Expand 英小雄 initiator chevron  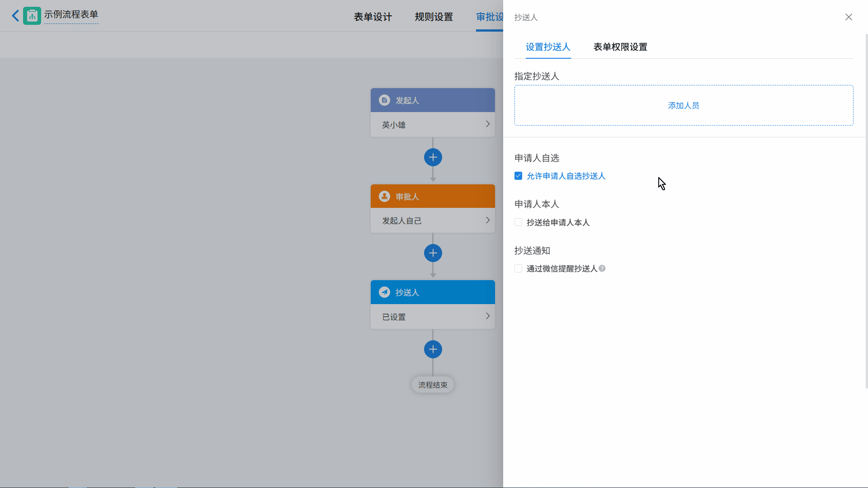[x=487, y=124]
